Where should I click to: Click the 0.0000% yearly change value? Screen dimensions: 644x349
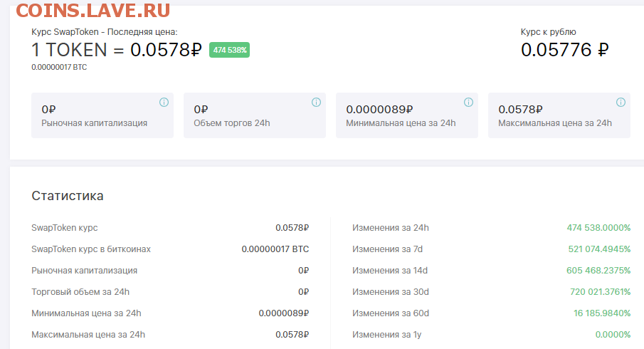pyautogui.click(x=613, y=335)
